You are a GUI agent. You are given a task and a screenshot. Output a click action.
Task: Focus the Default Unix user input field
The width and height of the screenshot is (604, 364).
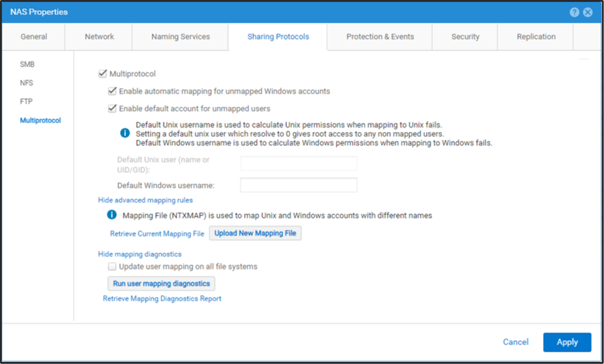coord(299,163)
